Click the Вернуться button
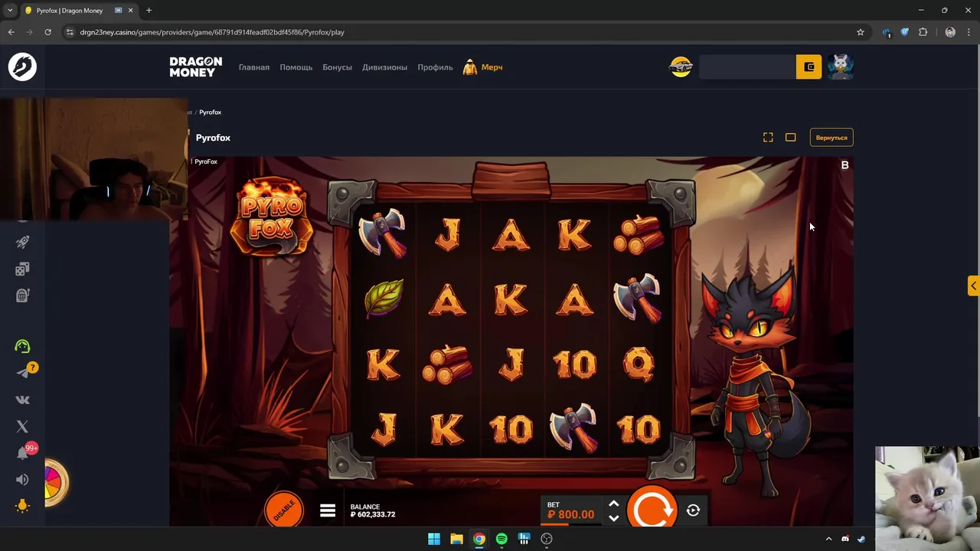The height and width of the screenshot is (551, 980). tap(831, 138)
